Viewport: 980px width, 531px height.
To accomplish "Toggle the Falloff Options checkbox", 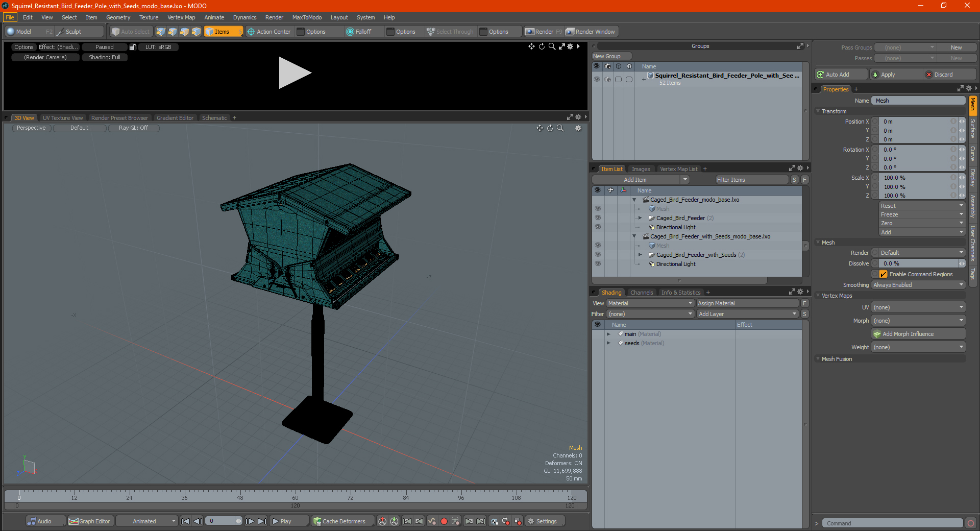I will pyautogui.click(x=390, y=32).
